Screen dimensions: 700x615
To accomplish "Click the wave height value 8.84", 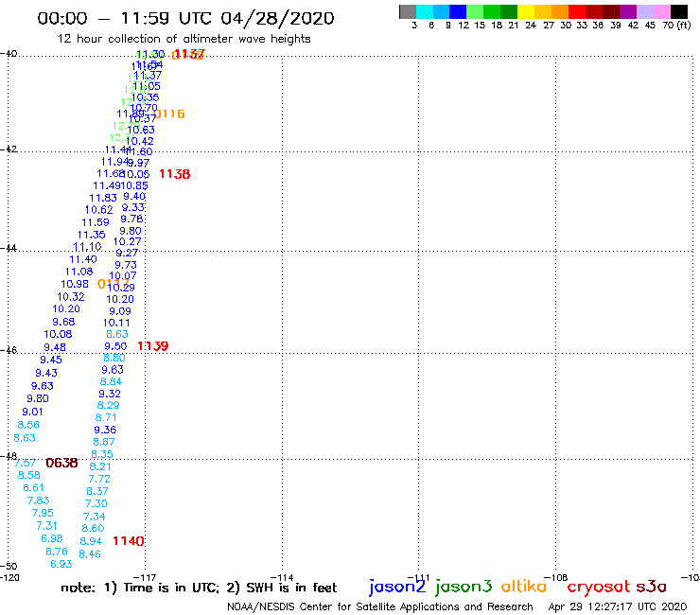I will 111,382.
